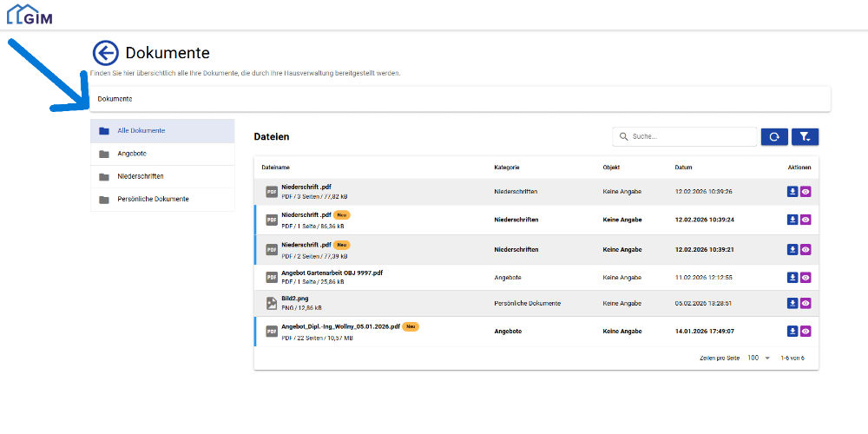Download Angebot Gartenarbeit OBJ 9997.pdf
The width and height of the screenshot is (868, 434).
click(x=792, y=277)
